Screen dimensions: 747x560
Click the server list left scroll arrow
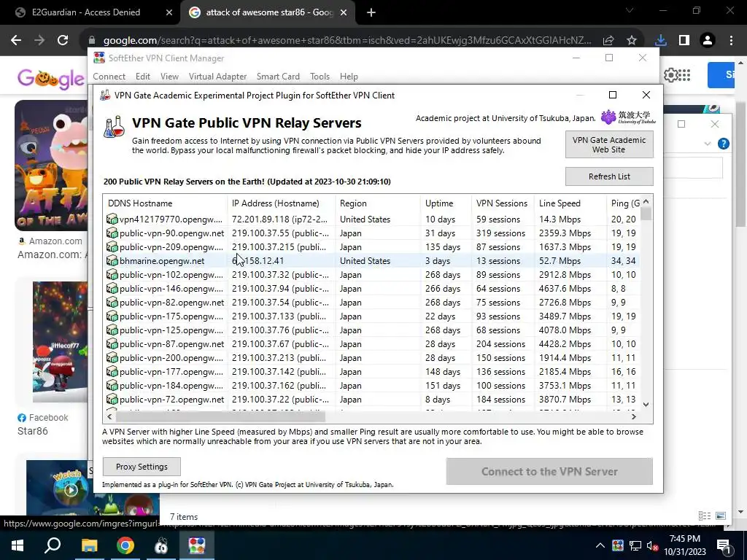[109, 416]
